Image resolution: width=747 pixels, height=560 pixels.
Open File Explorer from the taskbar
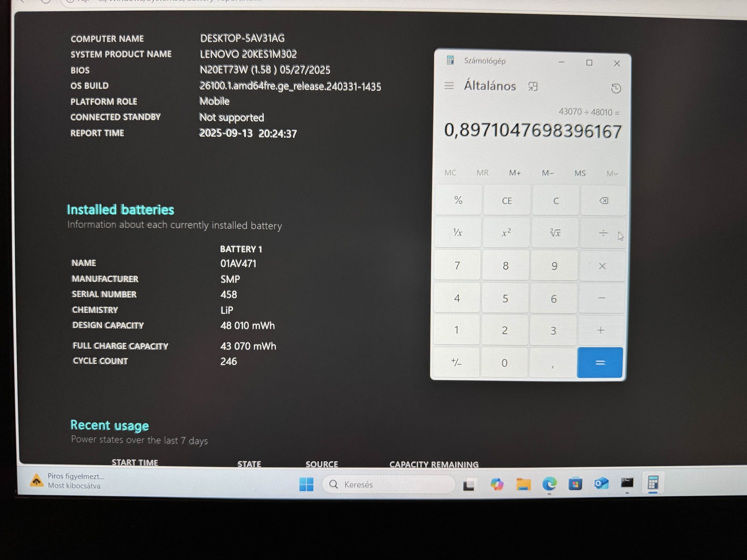point(523,484)
